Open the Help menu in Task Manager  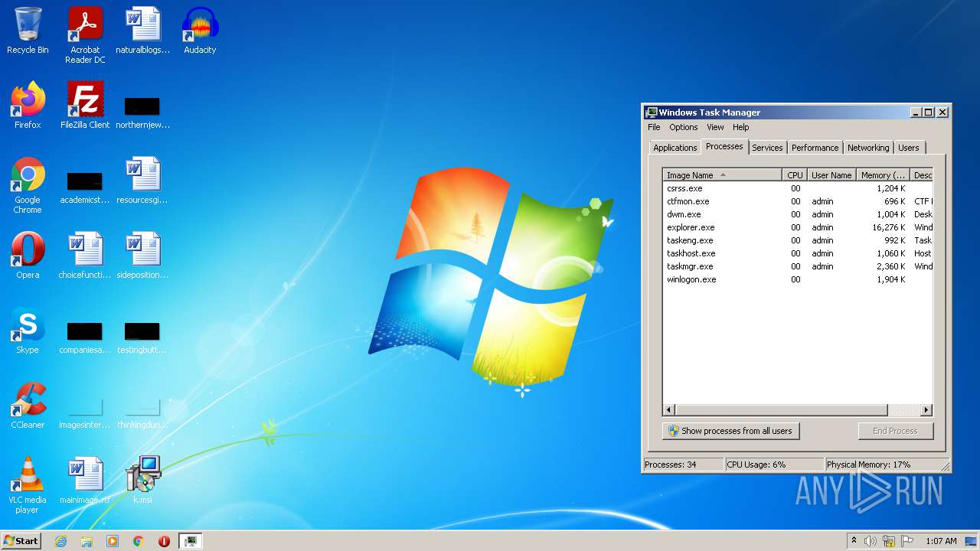tap(740, 127)
